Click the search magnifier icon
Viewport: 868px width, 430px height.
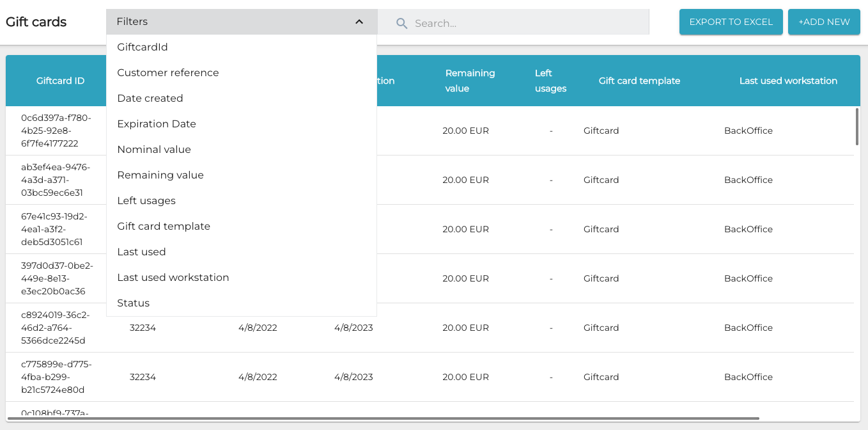401,22
